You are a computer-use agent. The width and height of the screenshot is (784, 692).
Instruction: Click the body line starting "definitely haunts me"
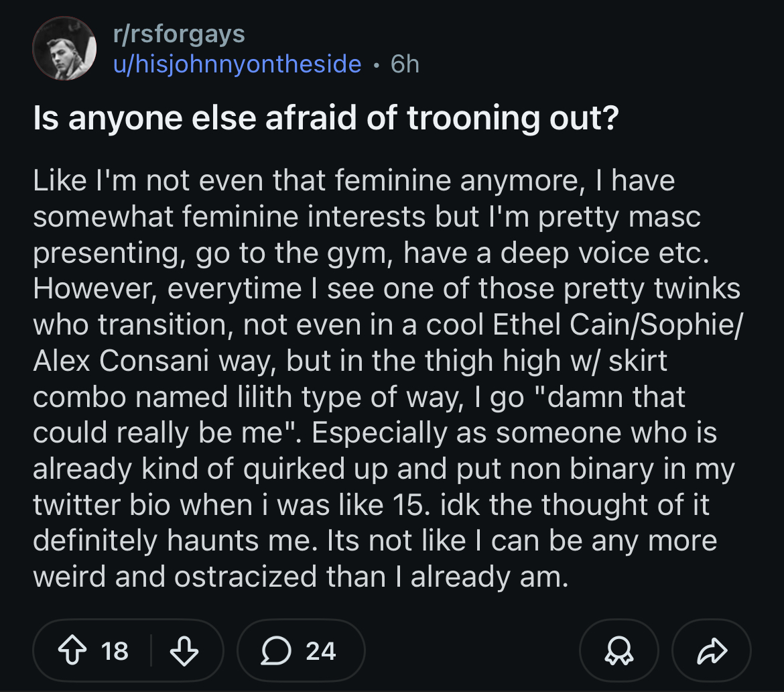(375, 541)
